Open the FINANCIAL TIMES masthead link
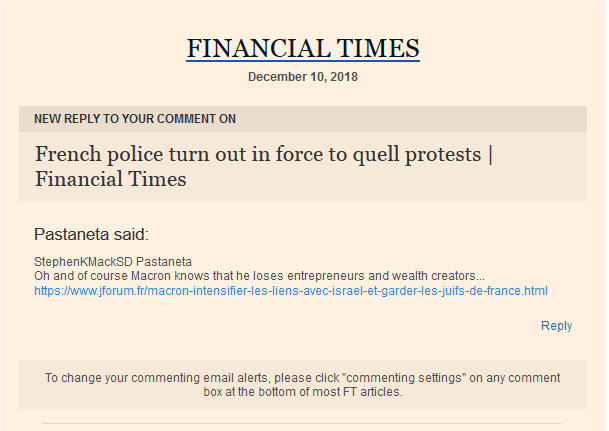The image size is (609, 431). tap(302, 49)
